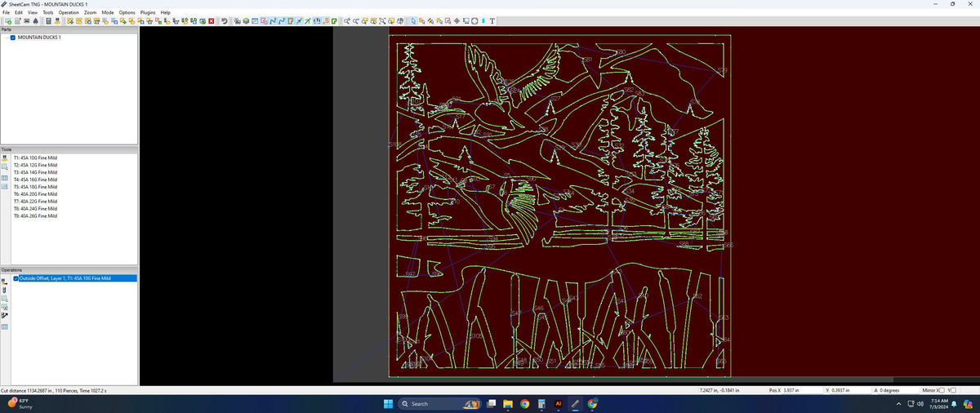Click the crosshair target icon in toolbar
980x413 pixels.
click(x=457, y=21)
